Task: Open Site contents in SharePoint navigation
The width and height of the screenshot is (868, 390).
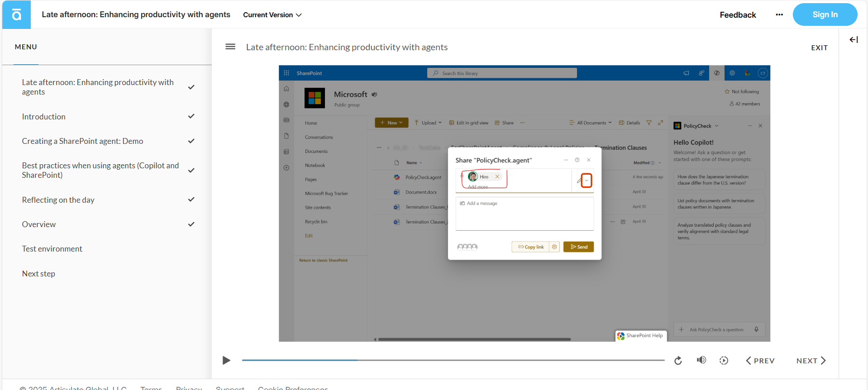Action: coord(318,208)
